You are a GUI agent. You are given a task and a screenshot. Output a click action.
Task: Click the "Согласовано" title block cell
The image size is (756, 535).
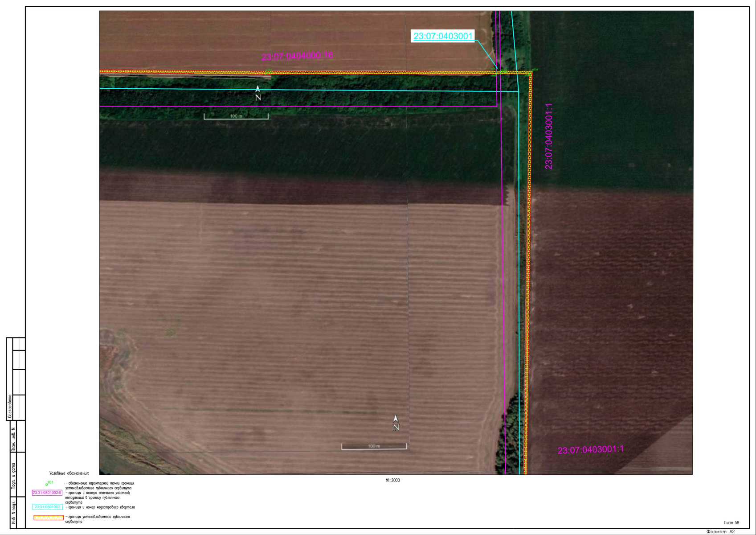[x=9, y=407]
